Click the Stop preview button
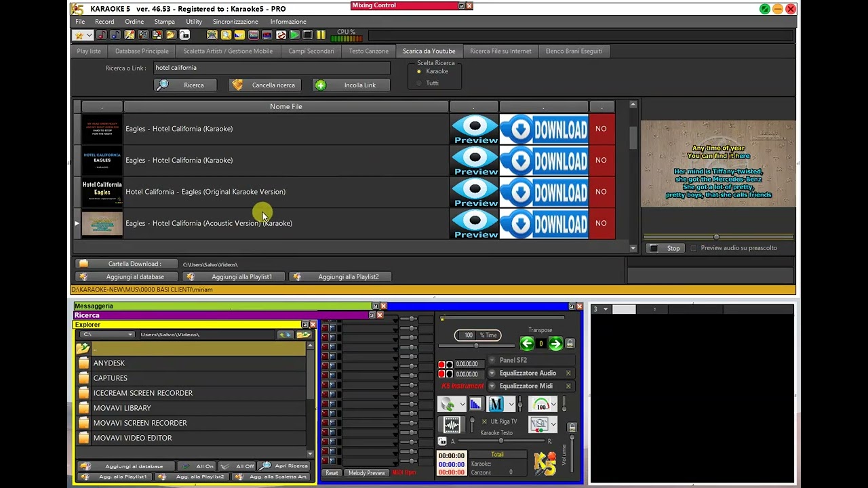This screenshot has width=868, height=488. click(x=665, y=248)
